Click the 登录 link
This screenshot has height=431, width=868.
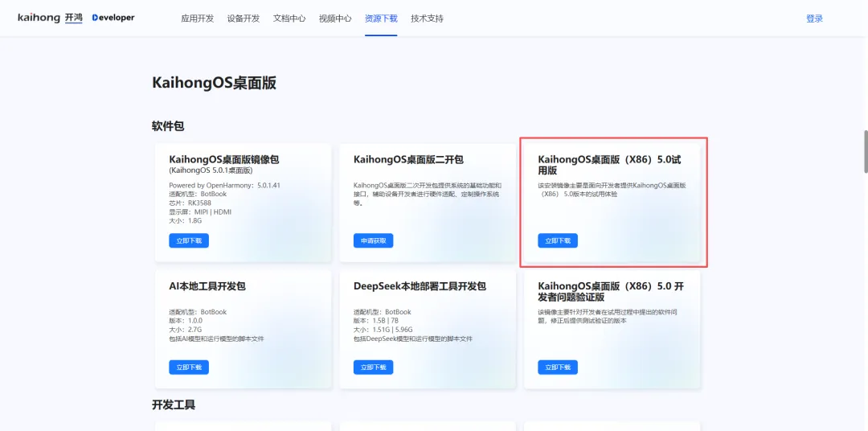814,18
